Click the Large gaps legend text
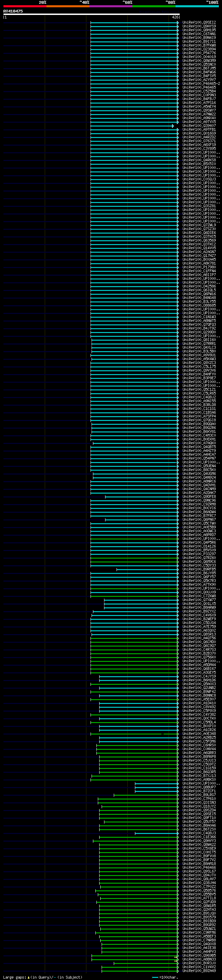Image resolution: width=222 pixels, height=980 pixels. pyautogui.click(x=43, y=977)
